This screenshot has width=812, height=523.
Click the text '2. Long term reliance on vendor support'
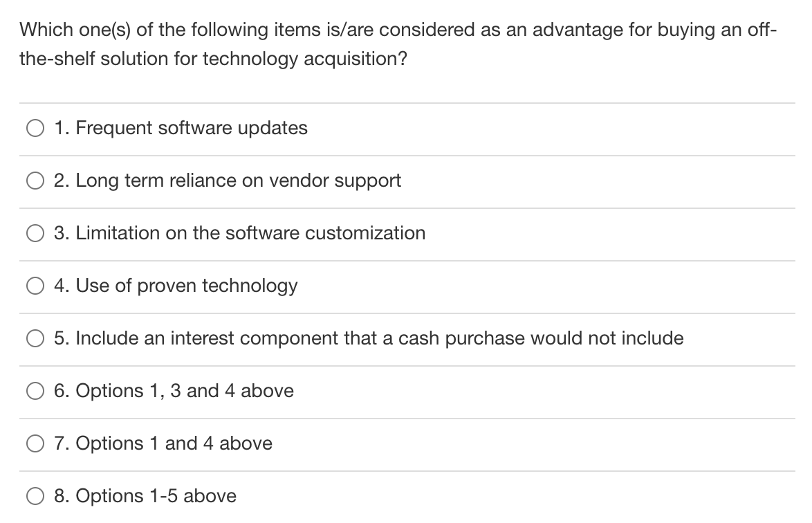[228, 180]
